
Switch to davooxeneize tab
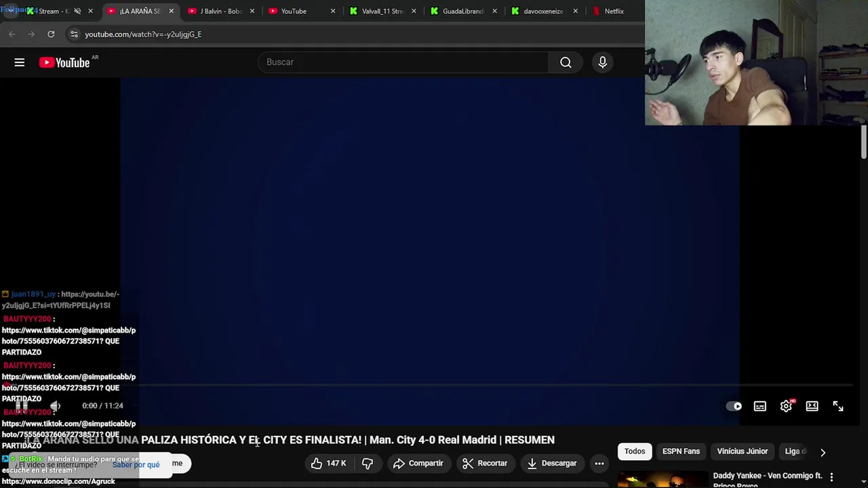(543, 11)
